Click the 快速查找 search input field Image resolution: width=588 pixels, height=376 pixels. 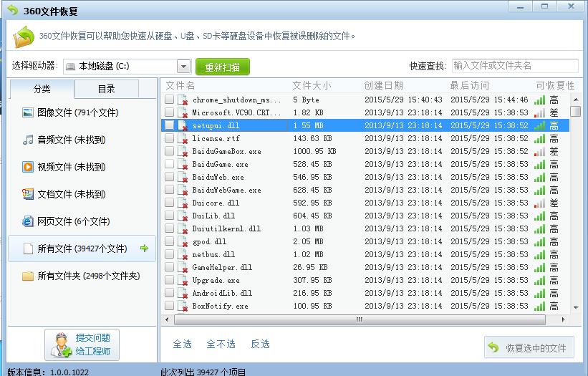[515, 66]
